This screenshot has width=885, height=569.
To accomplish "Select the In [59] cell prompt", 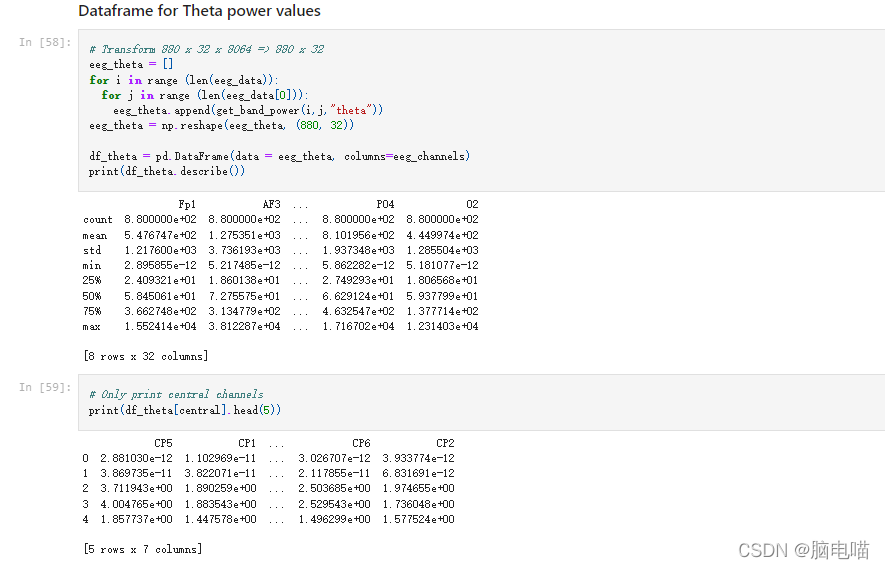I will pos(43,387).
